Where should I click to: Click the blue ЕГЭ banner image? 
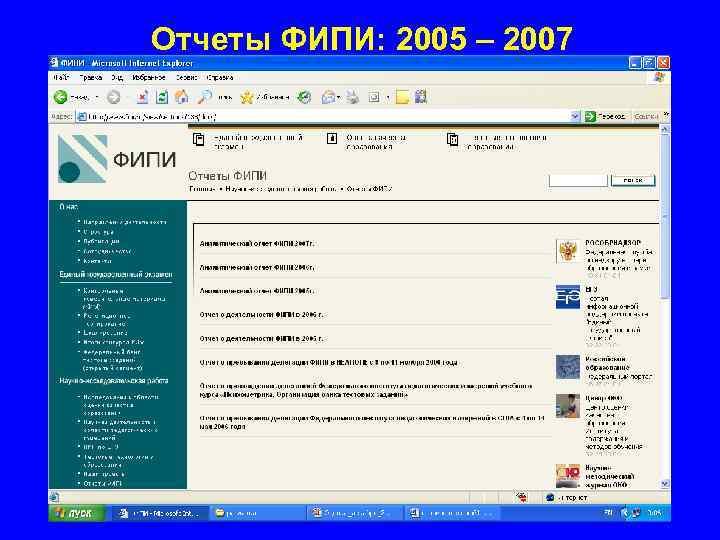pos(568,297)
